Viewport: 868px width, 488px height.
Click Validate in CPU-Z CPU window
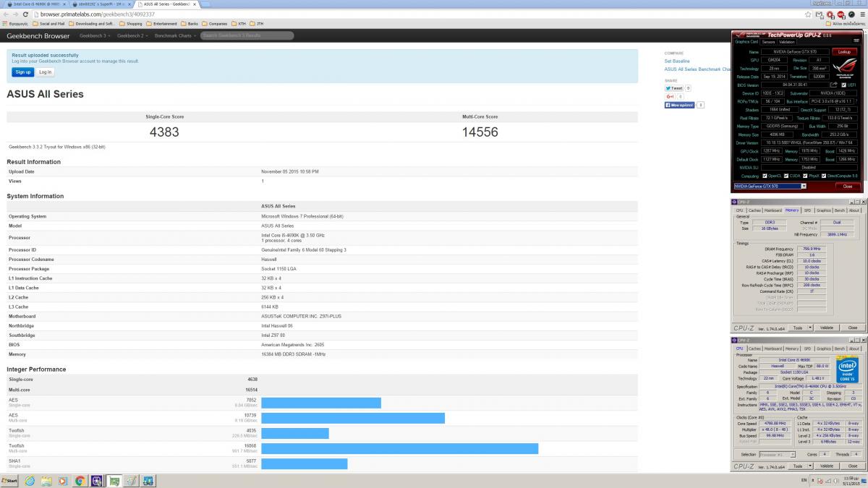click(826, 466)
